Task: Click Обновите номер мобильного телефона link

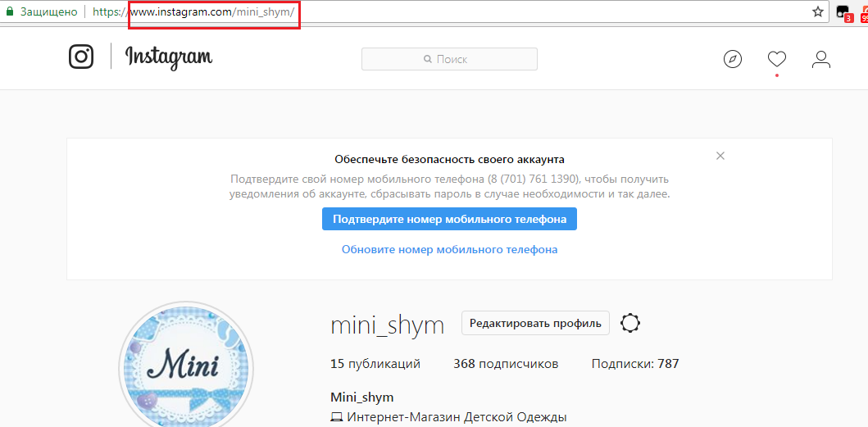Action: click(x=449, y=249)
